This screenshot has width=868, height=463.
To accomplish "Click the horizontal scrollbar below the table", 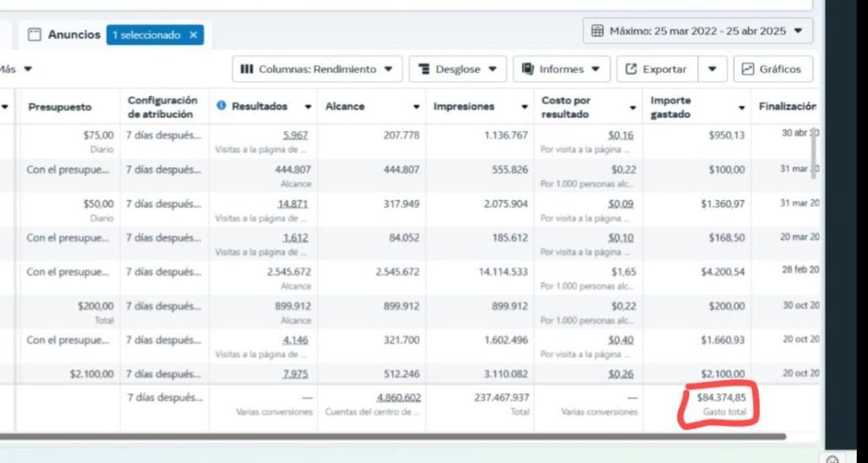I will [392, 437].
